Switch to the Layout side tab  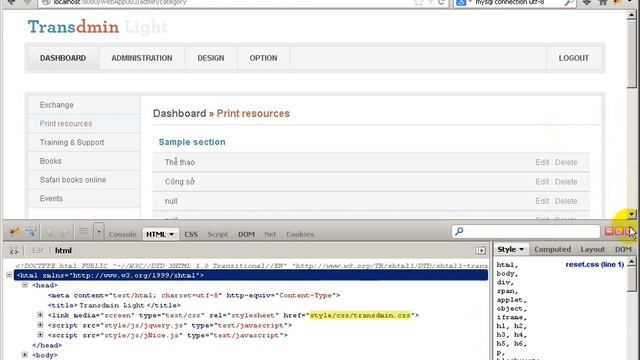[593, 249]
